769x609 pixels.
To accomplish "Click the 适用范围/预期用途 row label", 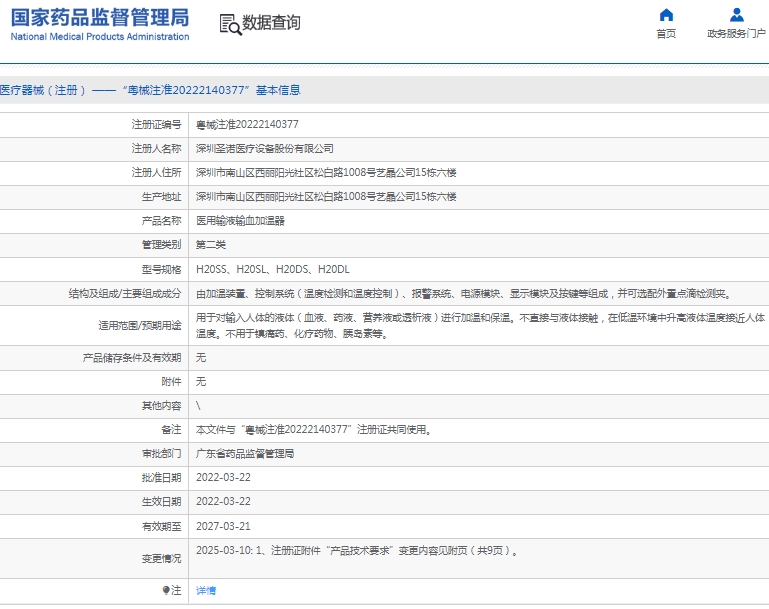I will coord(140,326).
